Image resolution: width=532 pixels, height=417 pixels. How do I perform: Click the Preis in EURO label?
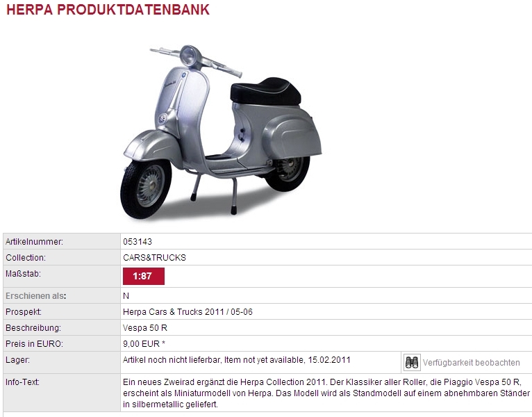coord(34,344)
